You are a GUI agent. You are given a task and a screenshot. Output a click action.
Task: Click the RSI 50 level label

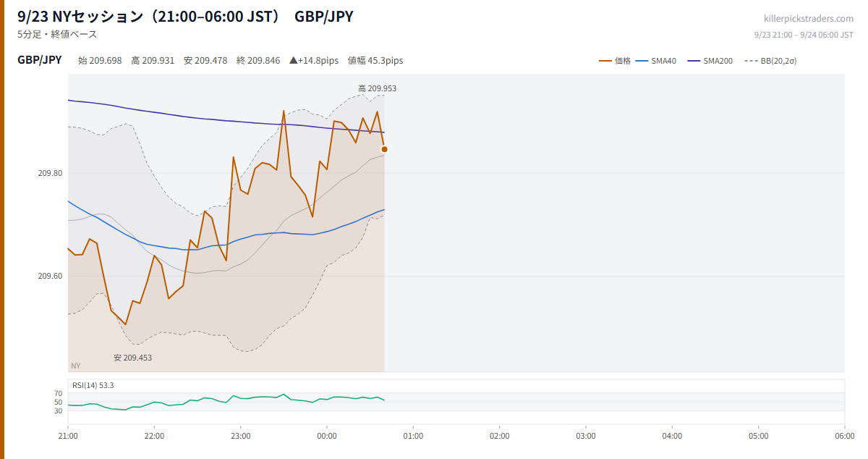tap(59, 403)
